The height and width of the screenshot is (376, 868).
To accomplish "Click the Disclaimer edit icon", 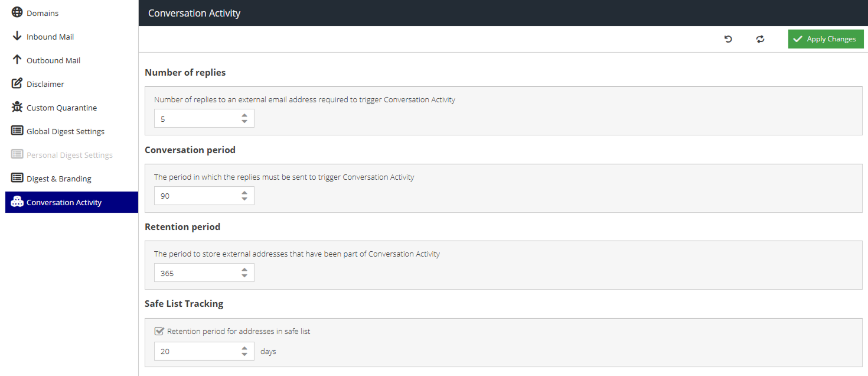I will click(17, 83).
